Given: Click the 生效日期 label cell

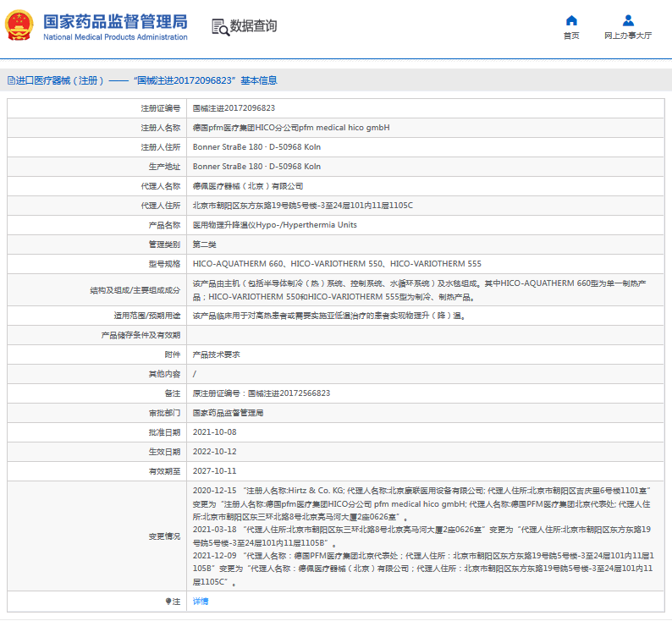Looking at the screenshot, I should (x=96, y=452).
